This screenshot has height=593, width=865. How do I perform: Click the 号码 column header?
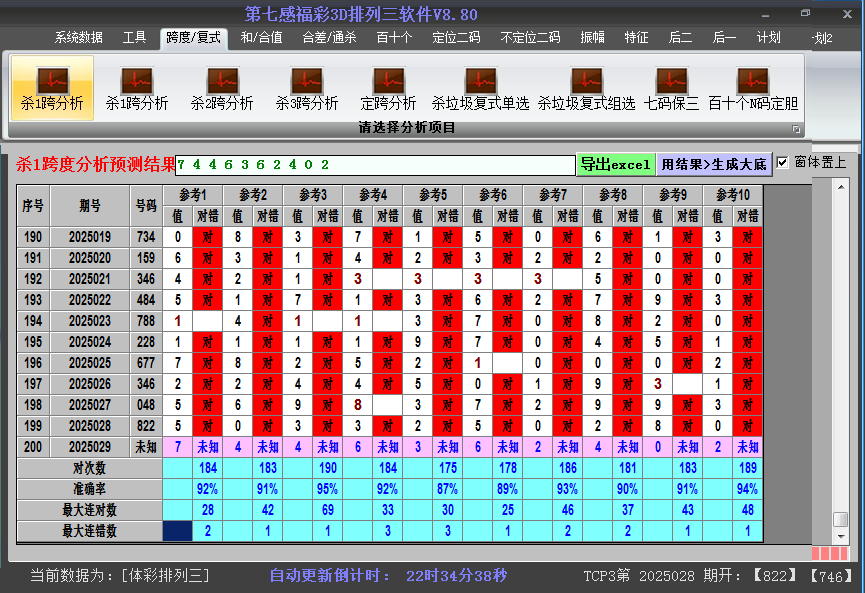(146, 206)
